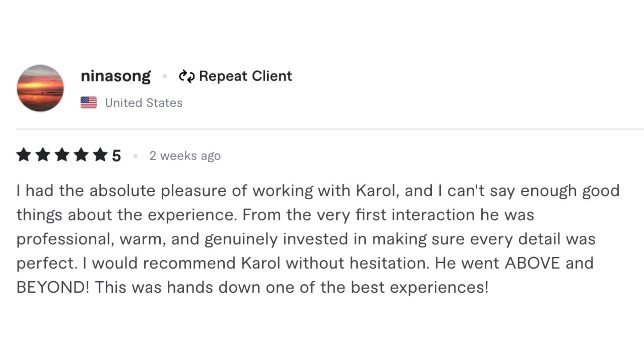Click the 2 weeks ago timestamp

coord(185,156)
